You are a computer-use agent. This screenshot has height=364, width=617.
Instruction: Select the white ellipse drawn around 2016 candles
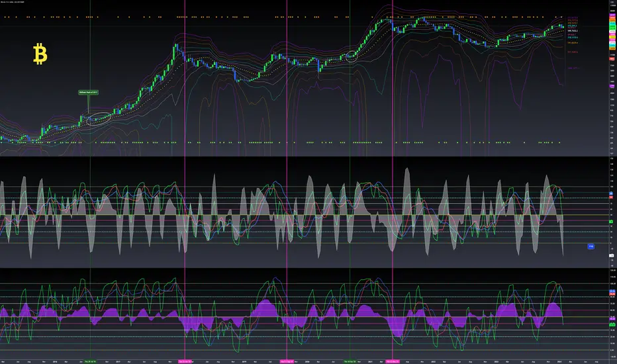coord(99,118)
